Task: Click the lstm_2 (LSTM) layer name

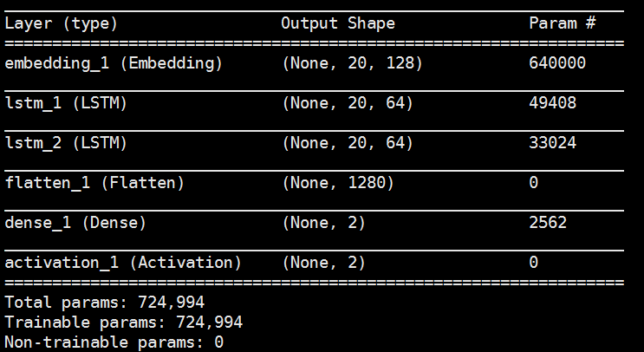Action: (66, 143)
